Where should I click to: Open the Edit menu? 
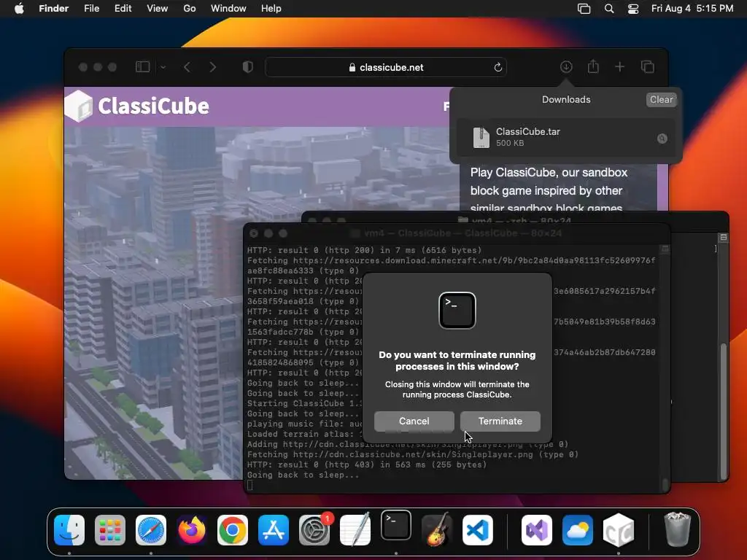(x=123, y=9)
